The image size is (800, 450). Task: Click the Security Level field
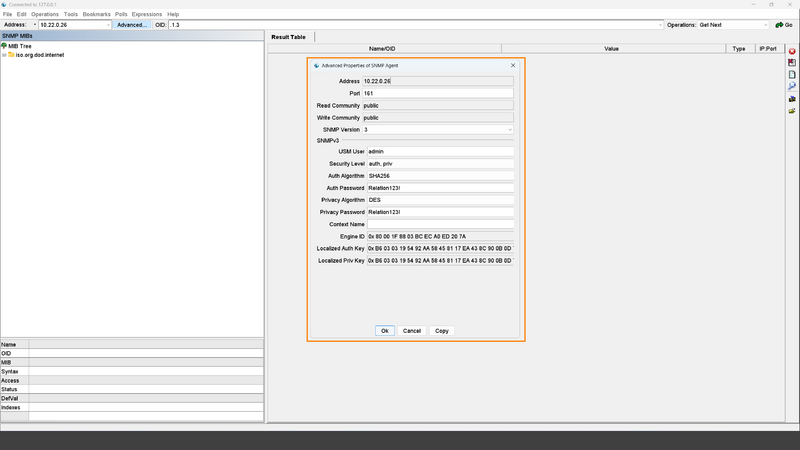pyautogui.click(x=440, y=164)
